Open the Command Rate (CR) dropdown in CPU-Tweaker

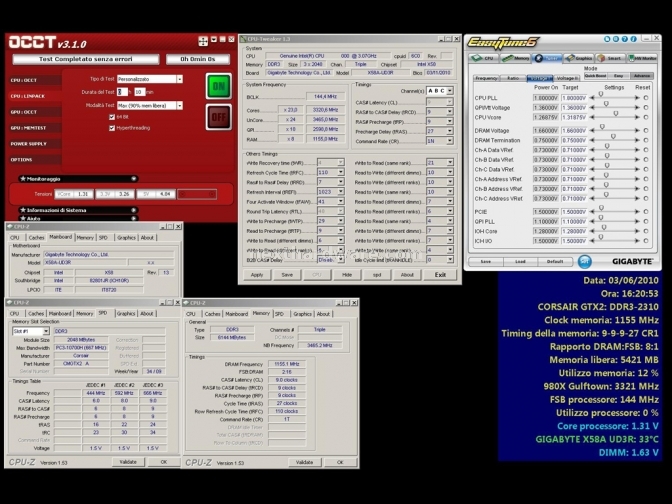click(450, 141)
